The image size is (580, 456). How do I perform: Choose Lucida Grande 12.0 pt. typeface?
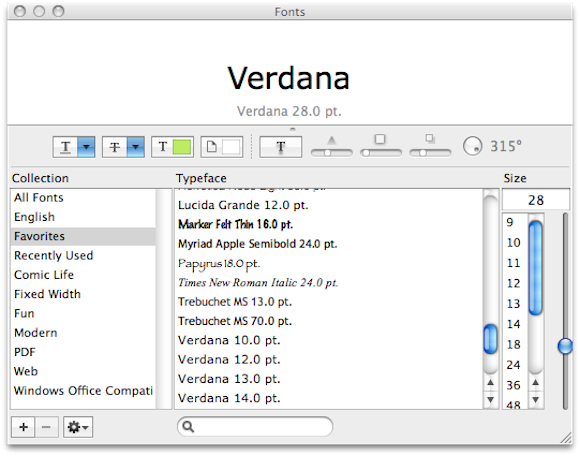click(x=329, y=205)
